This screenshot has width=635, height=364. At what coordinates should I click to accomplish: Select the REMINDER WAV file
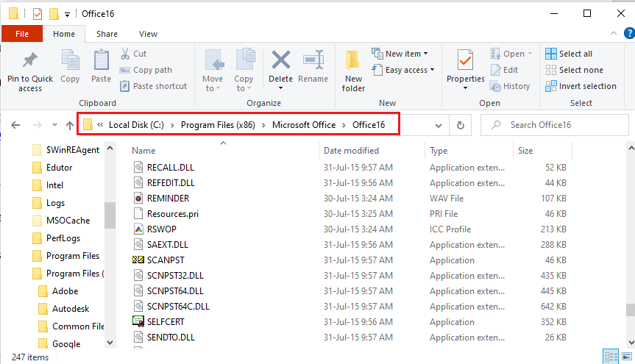[168, 199]
